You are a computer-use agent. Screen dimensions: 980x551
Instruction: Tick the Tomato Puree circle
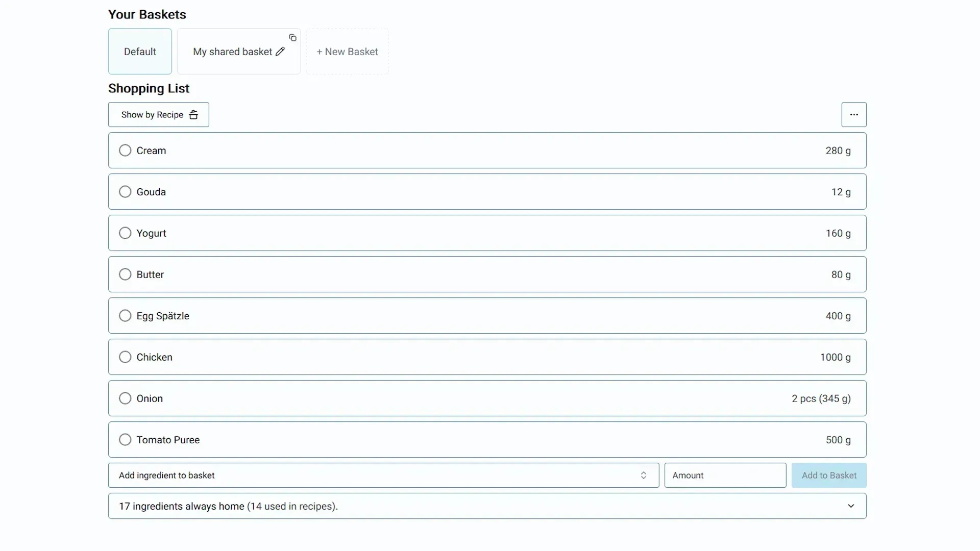pos(125,440)
